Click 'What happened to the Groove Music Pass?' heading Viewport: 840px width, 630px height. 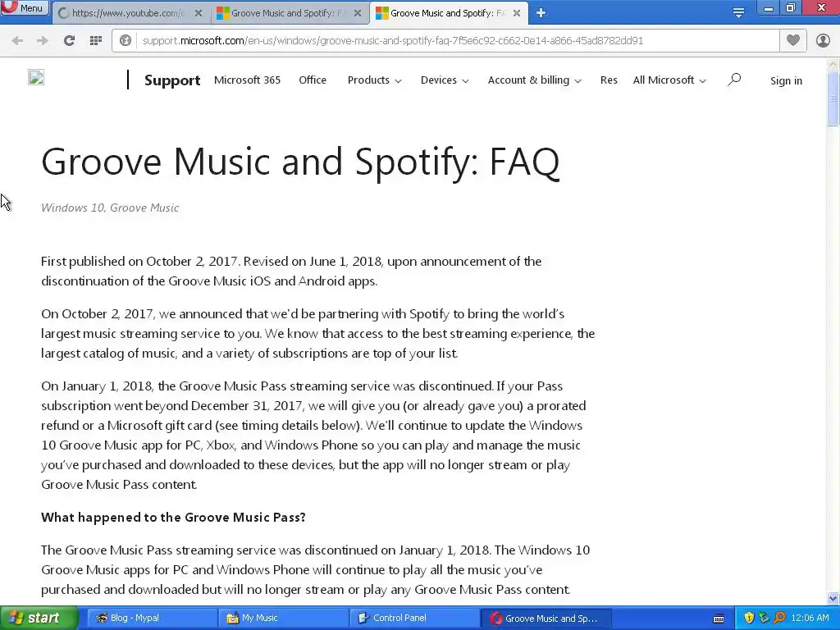173,518
